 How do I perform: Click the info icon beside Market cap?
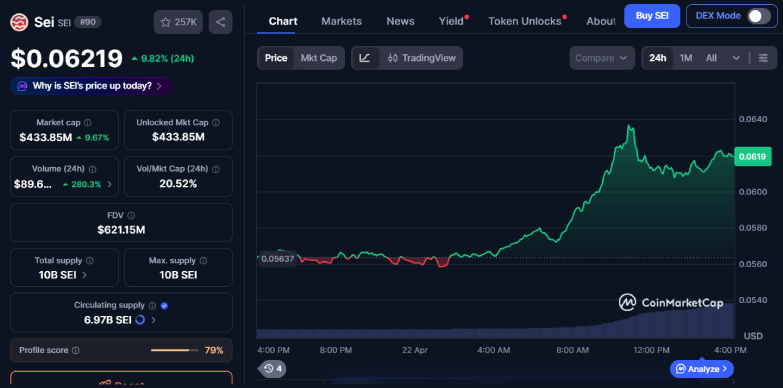point(88,122)
